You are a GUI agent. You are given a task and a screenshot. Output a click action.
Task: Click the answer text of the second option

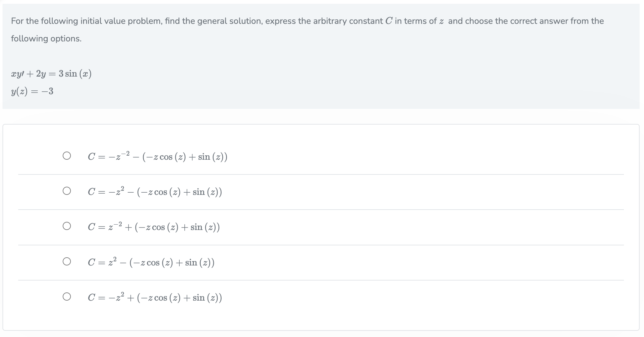coord(155,191)
